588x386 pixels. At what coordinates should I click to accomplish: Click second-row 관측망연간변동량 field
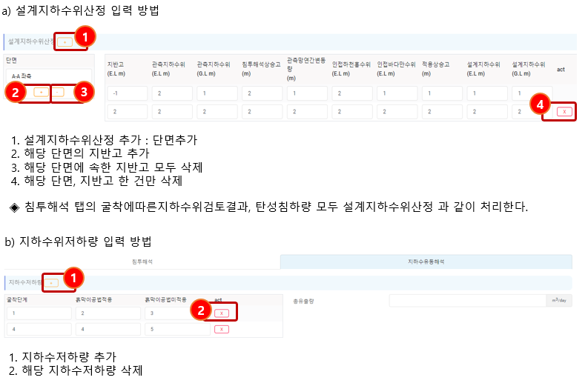point(307,112)
